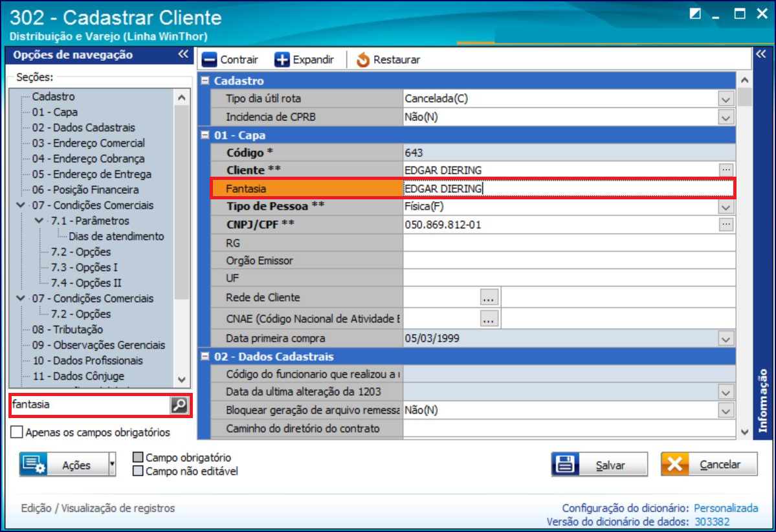Click the Expandir plus button
The width and height of the screenshot is (776, 532).
pos(282,60)
